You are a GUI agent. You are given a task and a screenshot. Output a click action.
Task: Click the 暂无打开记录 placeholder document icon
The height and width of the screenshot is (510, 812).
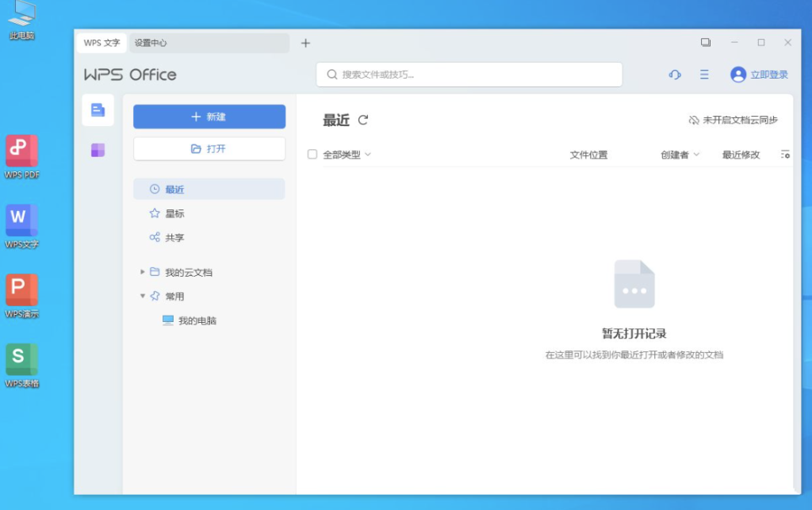(x=634, y=284)
